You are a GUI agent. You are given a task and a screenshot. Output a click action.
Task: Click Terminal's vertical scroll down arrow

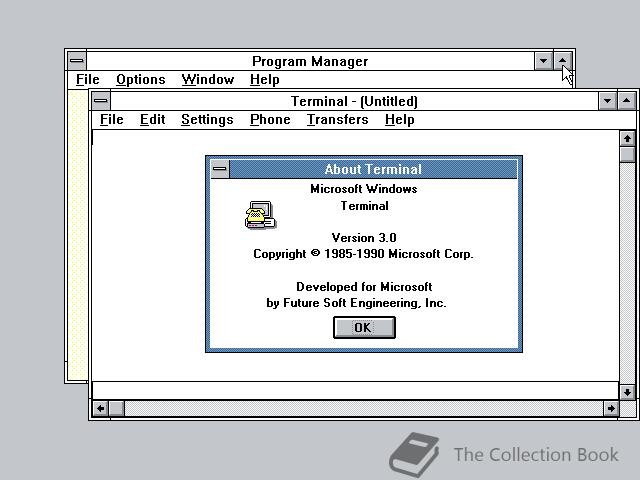click(x=627, y=392)
